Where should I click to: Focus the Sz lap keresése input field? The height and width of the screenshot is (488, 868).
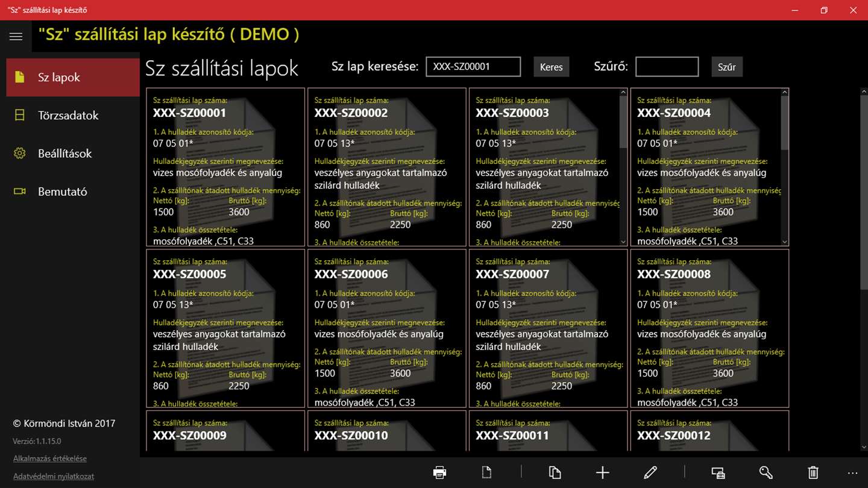473,67
